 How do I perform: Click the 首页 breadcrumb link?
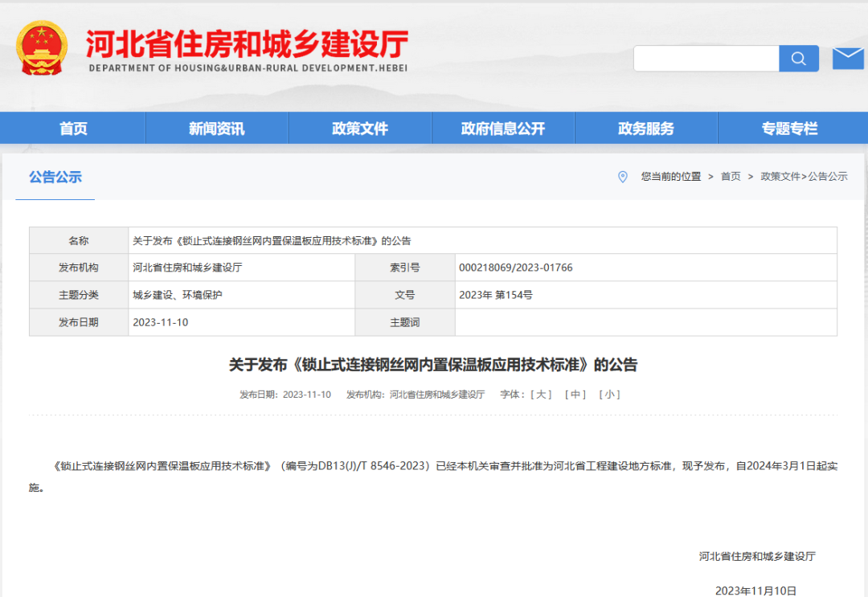point(730,177)
